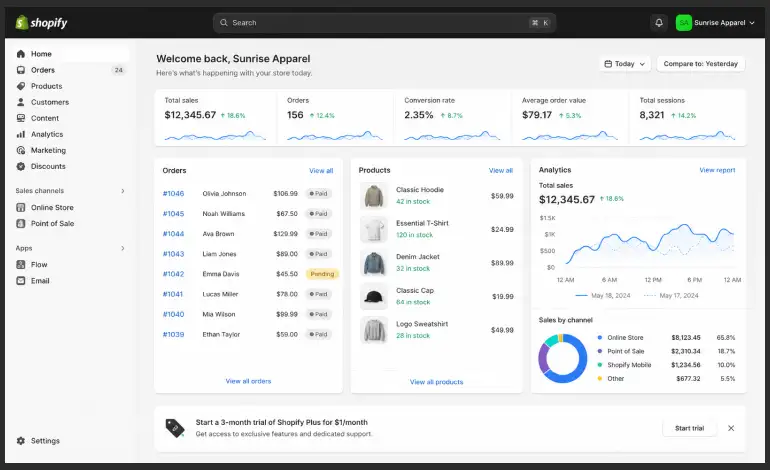
Task: Click the Products tag icon
Action: click(21, 86)
